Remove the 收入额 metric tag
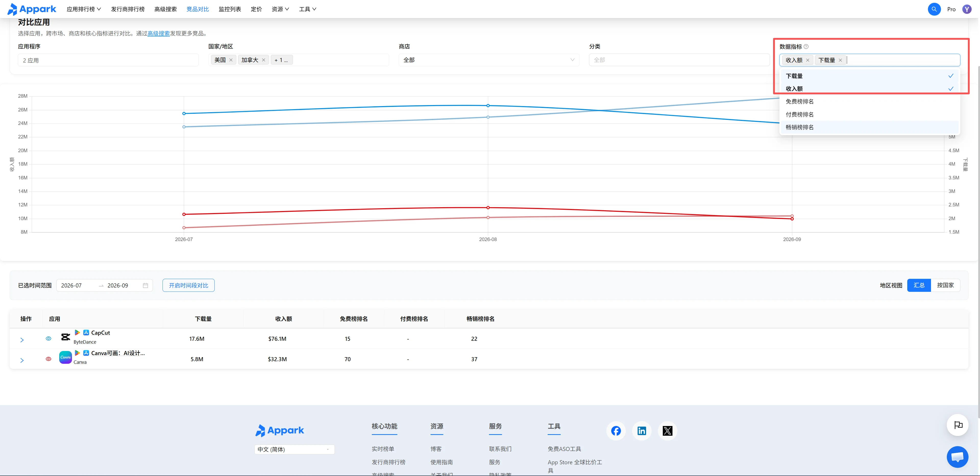The image size is (980, 476). 808,60
